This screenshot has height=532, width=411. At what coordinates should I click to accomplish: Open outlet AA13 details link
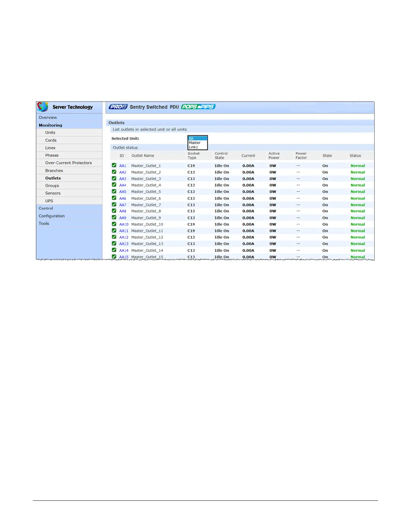click(x=124, y=244)
